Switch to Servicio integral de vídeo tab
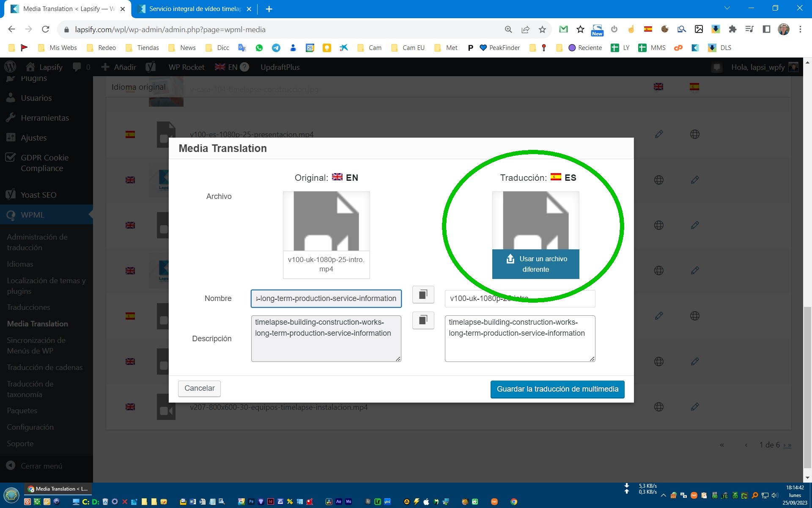 [x=195, y=9]
